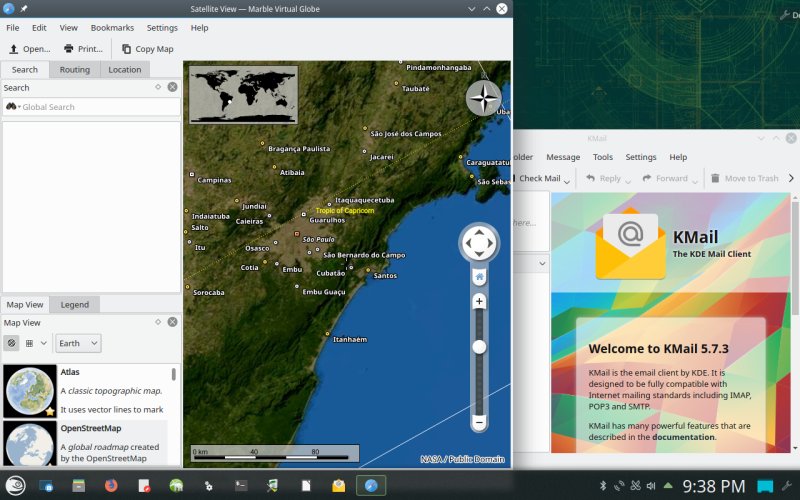The width and height of the screenshot is (800, 500).
Task: Expand the Check Mail dropdown arrow
Action: tap(567, 180)
